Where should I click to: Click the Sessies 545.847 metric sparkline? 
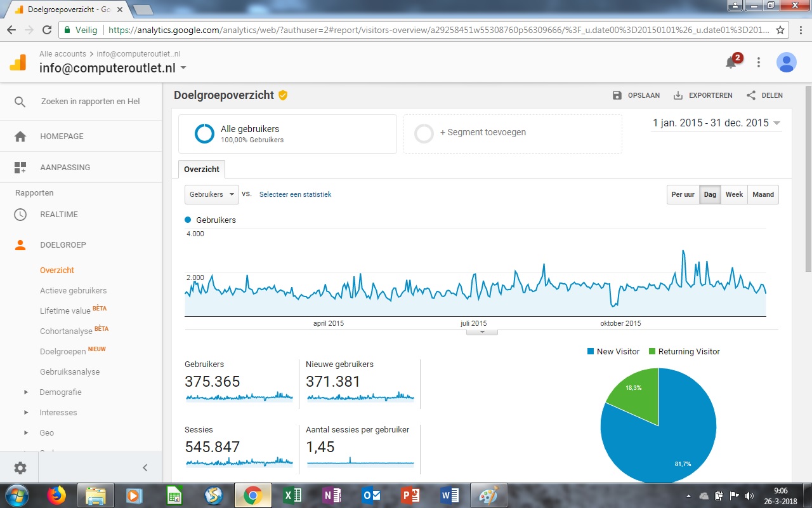[x=239, y=462]
